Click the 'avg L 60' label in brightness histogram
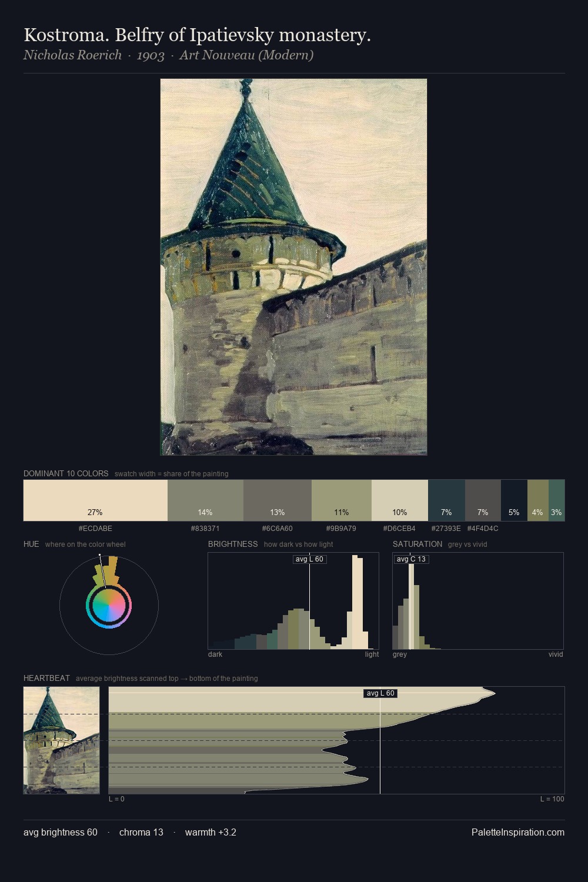588x882 pixels. tap(309, 559)
